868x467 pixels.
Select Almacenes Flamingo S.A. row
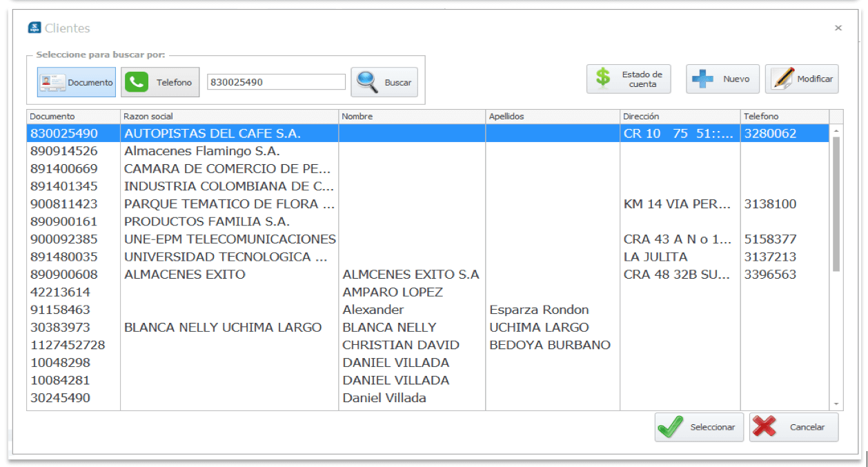428,151
